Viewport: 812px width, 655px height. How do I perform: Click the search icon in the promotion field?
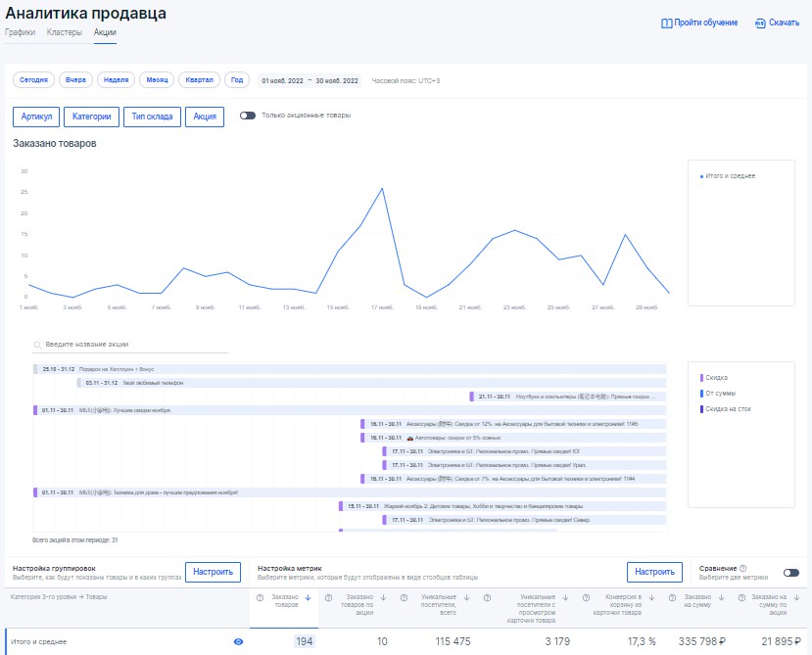pyautogui.click(x=37, y=345)
